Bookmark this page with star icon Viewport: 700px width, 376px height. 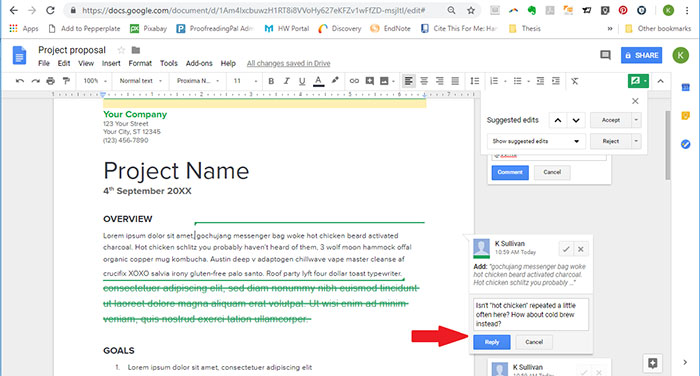click(471, 10)
